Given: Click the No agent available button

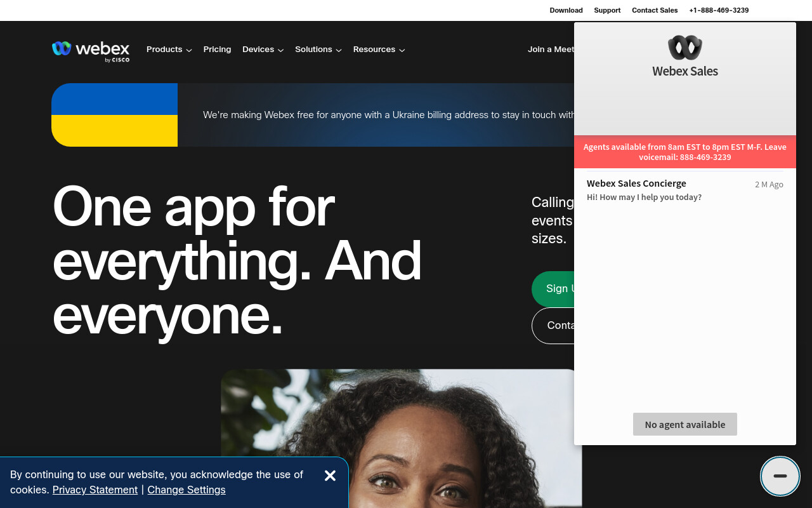Looking at the screenshot, I should click(x=685, y=424).
